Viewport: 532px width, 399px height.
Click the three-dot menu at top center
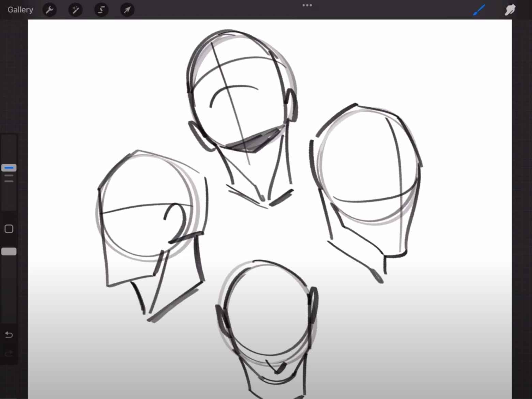tap(307, 5)
